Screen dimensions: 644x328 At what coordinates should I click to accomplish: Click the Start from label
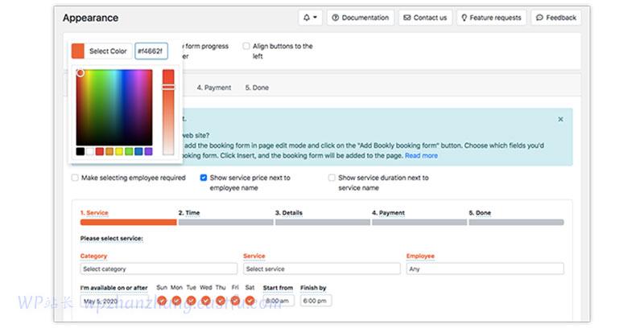click(278, 288)
